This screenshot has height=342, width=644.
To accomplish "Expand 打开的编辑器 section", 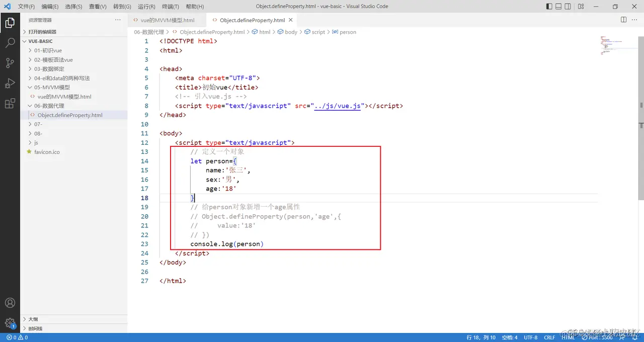I will 74,32.
